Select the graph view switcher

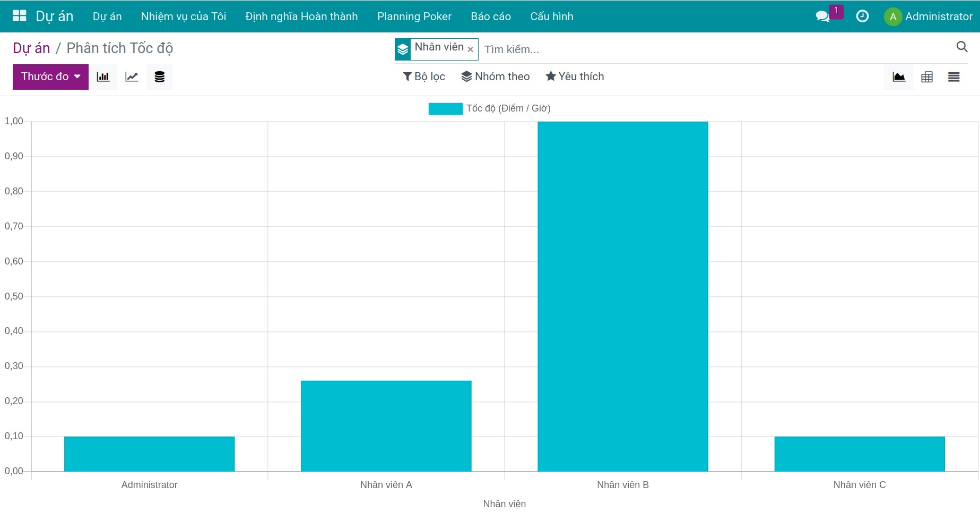(899, 77)
